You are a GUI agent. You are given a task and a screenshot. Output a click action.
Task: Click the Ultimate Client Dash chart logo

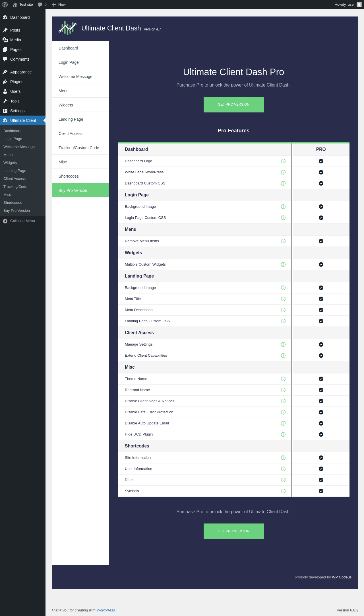pyautogui.click(x=68, y=28)
